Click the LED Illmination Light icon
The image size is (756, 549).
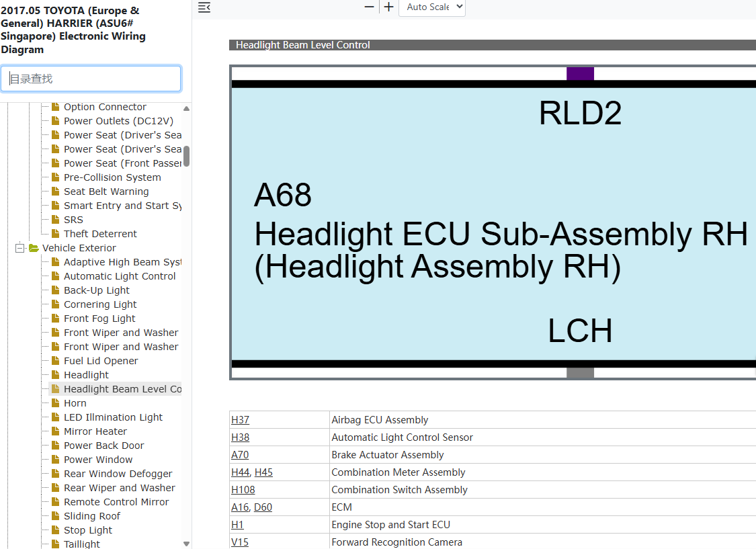click(56, 417)
